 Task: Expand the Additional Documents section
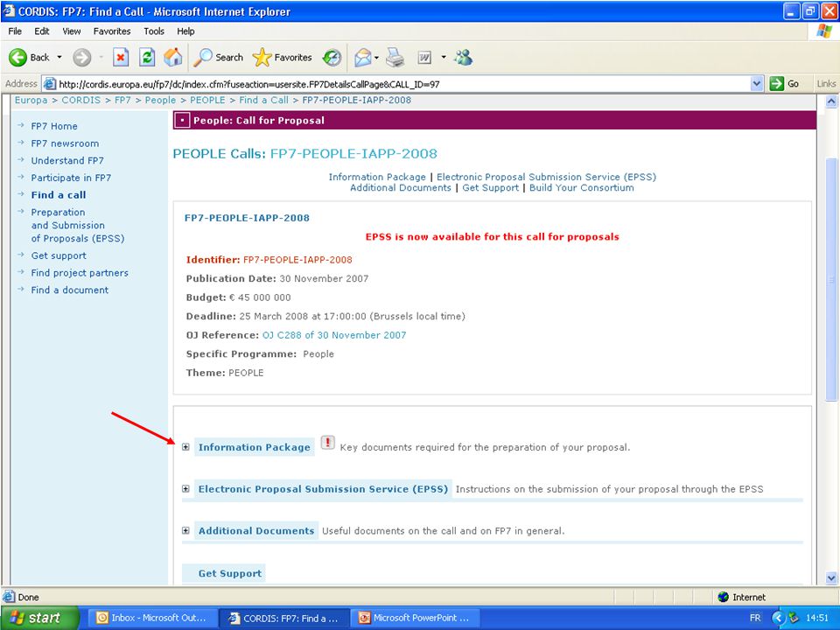[185, 530]
